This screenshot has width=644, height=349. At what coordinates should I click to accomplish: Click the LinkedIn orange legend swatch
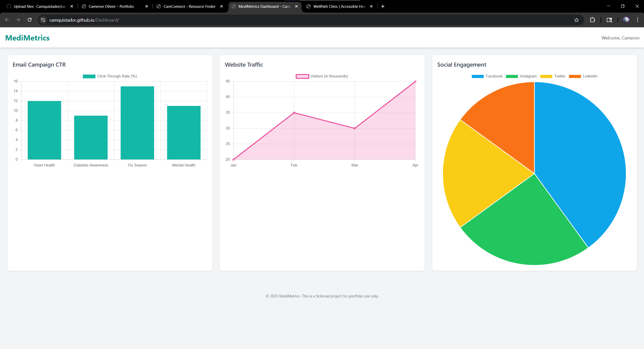click(575, 76)
